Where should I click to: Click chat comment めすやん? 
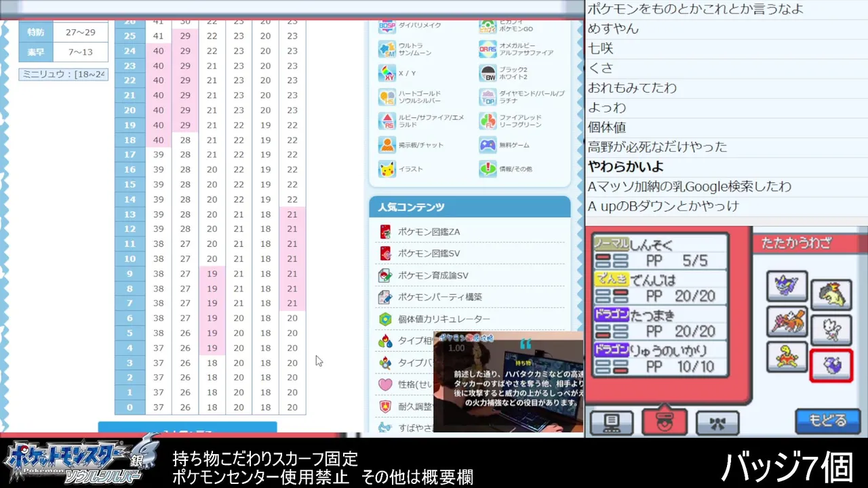pos(613,28)
